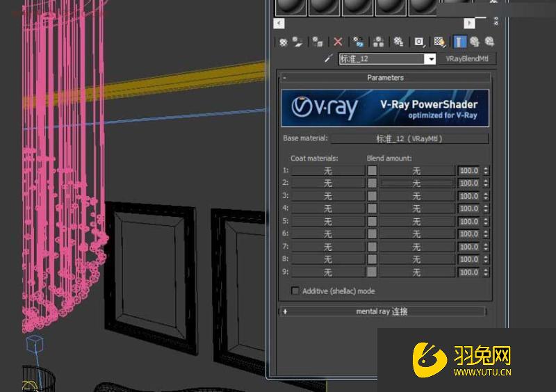Screen dimensions: 556x392
Task: Collapse the Parameters rollout
Action: tap(385, 77)
